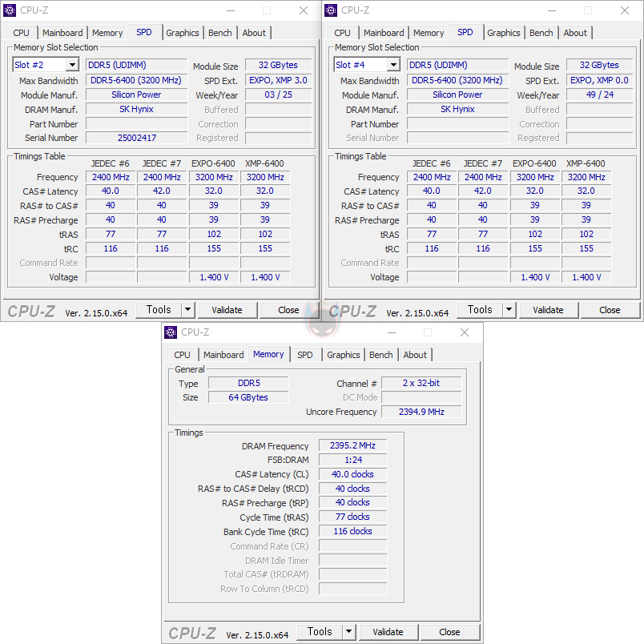Viewport: 644px width, 644px height.
Task: Switch to CPU tab in Slot #4 window
Action: (x=342, y=33)
